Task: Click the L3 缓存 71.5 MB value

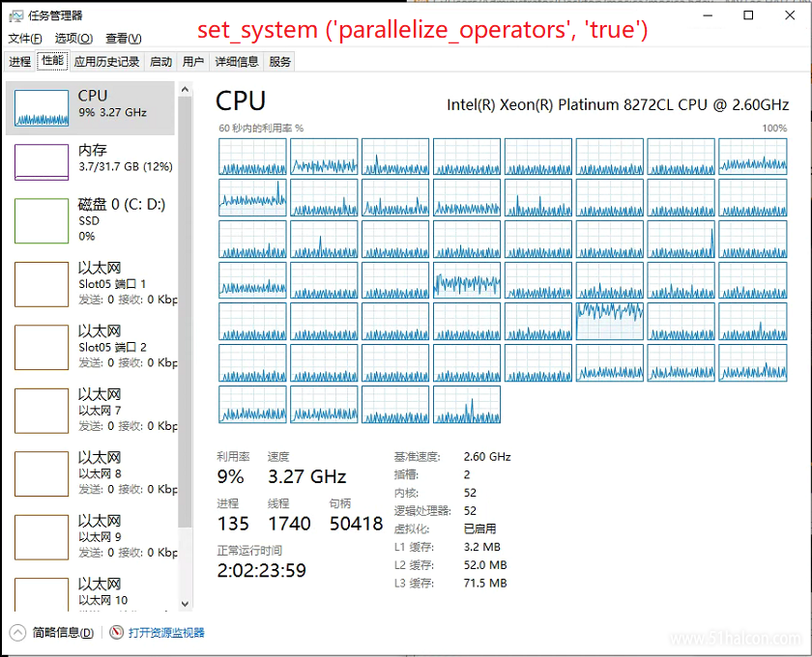Action: (485, 583)
